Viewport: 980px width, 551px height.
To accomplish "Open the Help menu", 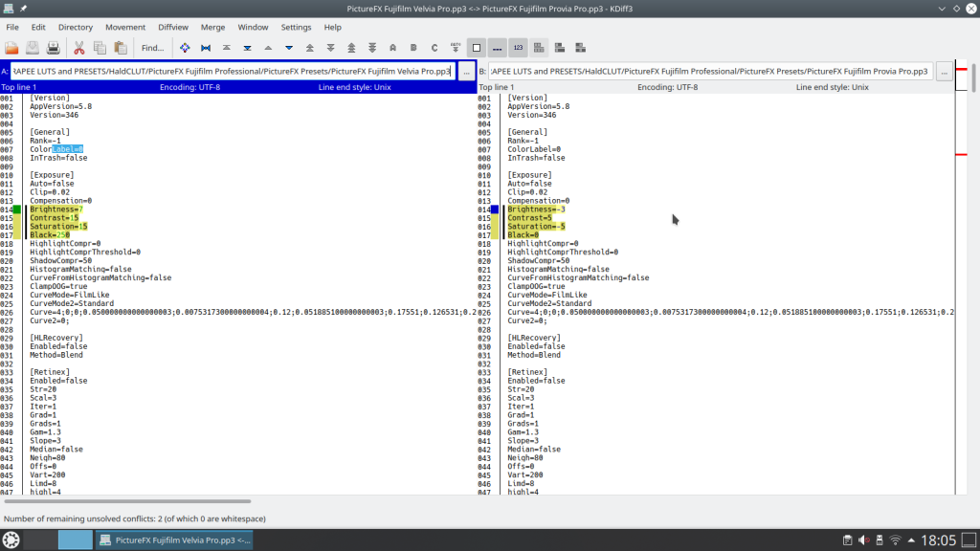I will click(x=332, y=27).
